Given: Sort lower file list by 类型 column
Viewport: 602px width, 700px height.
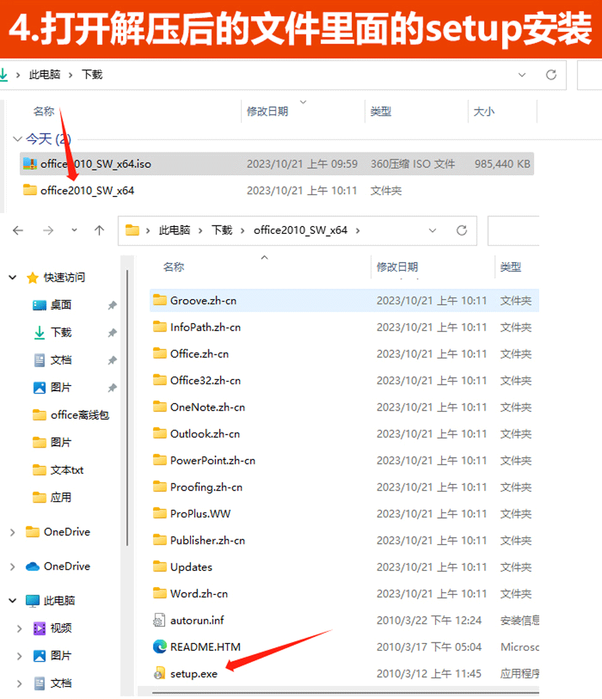Looking at the screenshot, I should click(x=511, y=267).
